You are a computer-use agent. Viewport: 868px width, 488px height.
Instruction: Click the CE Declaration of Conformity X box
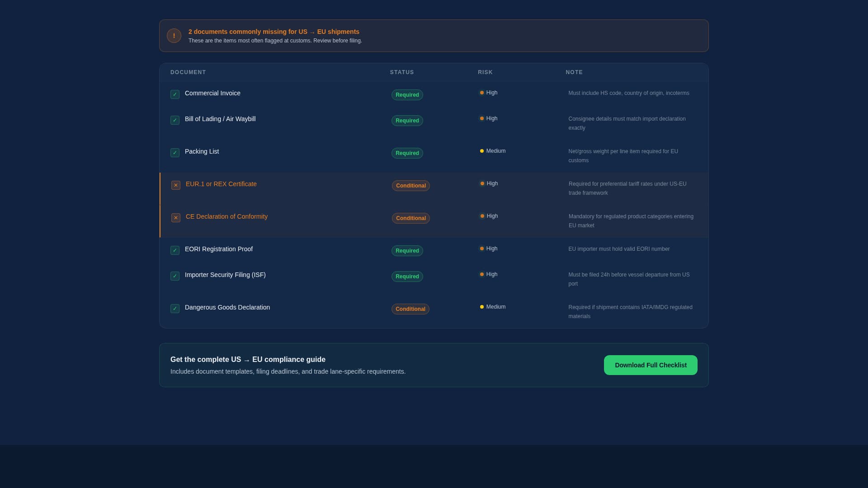tap(176, 218)
